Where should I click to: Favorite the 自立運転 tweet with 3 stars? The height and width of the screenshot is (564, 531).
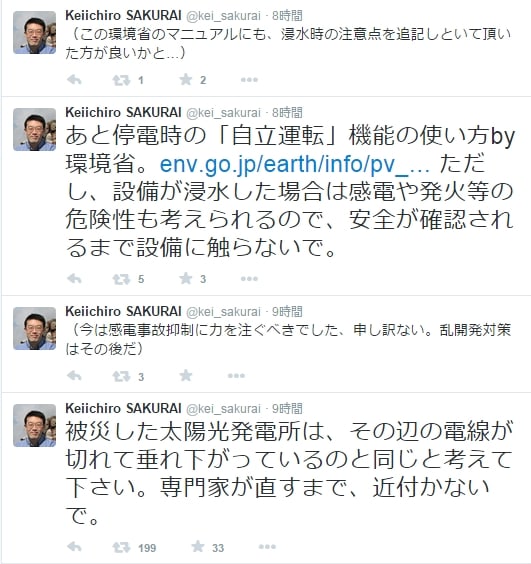click(x=186, y=278)
